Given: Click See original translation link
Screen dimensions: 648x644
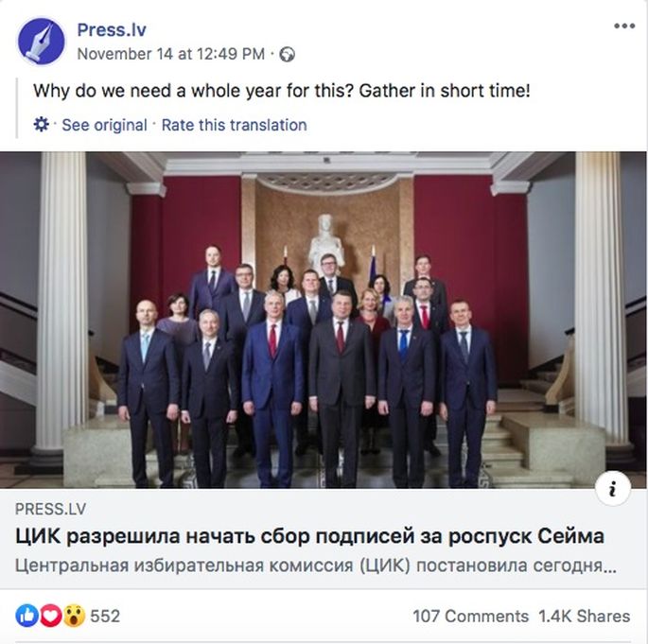Looking at the screenshot, I should click(104, 125).
